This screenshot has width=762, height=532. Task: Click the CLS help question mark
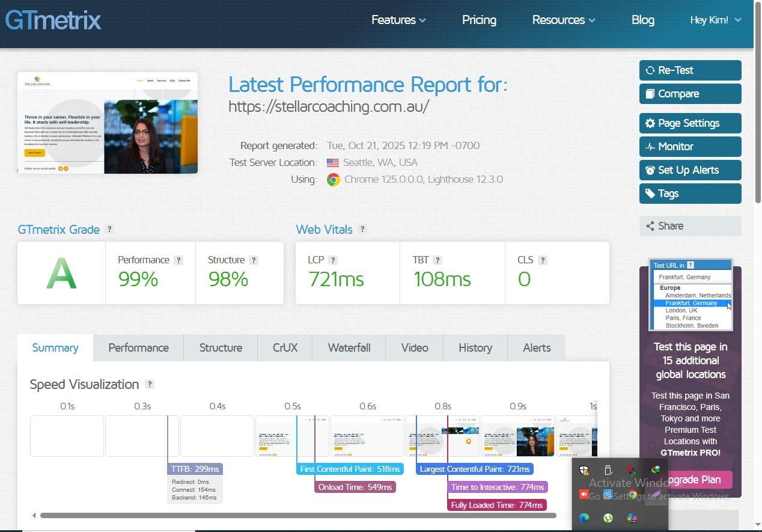tap(543, 260)
